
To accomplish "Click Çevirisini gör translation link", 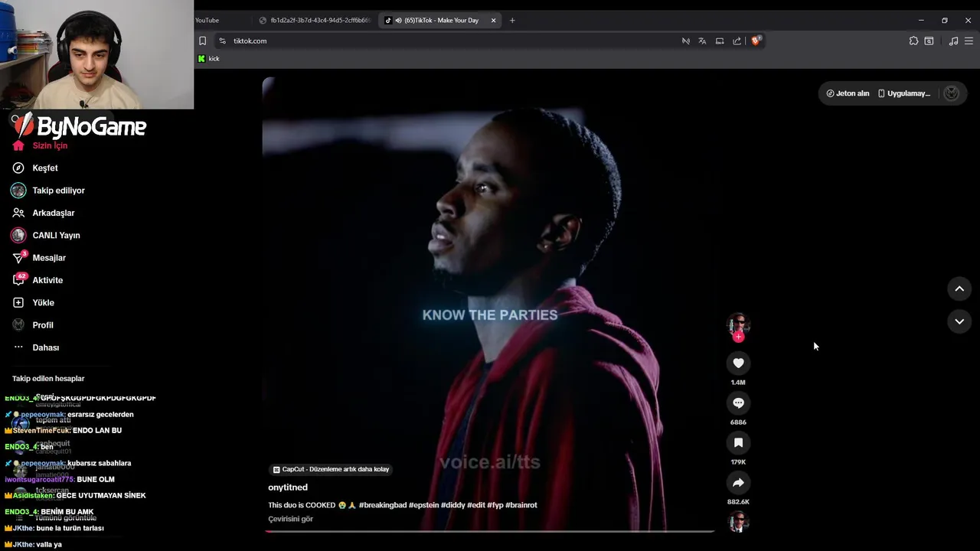I will [290, 519].
